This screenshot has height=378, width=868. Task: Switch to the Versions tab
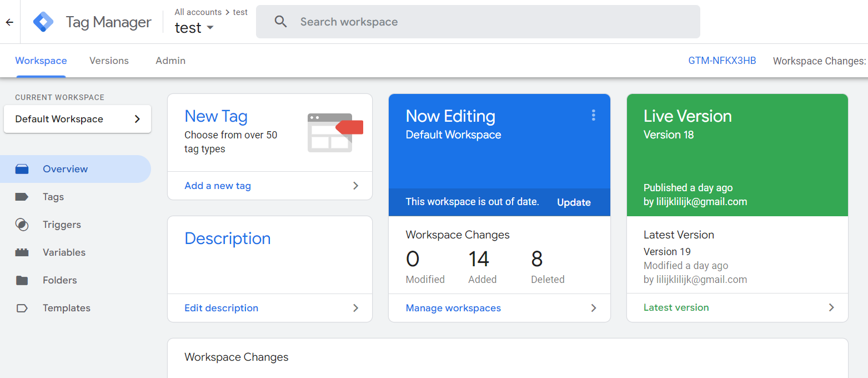pos(109,61)
